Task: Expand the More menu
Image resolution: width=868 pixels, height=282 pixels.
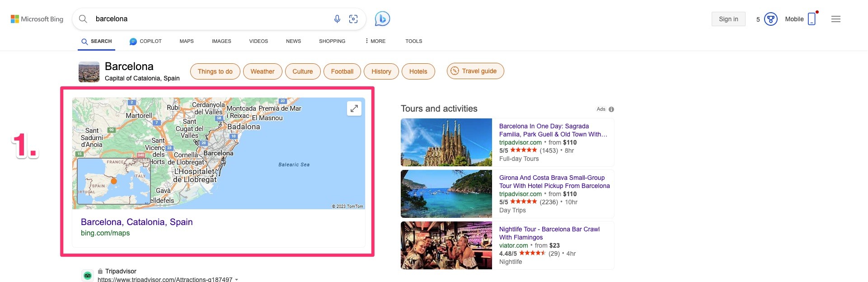Action: click(x=375, y=41)
